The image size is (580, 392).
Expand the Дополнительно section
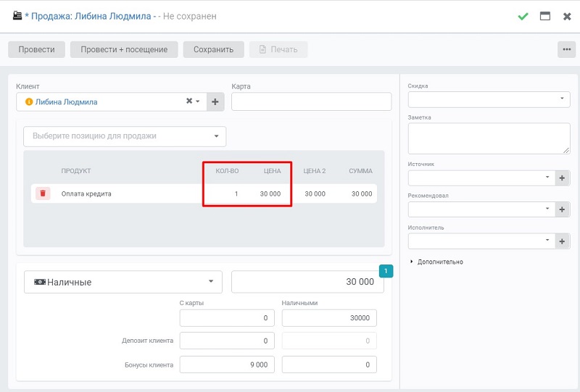coord(436,262)
